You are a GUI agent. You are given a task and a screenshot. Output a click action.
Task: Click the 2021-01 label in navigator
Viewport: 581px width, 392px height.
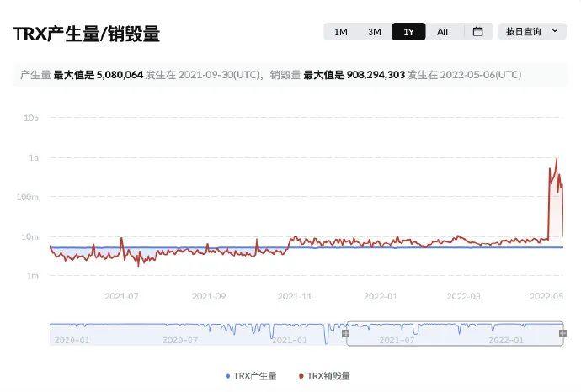[x=290, y=340]
